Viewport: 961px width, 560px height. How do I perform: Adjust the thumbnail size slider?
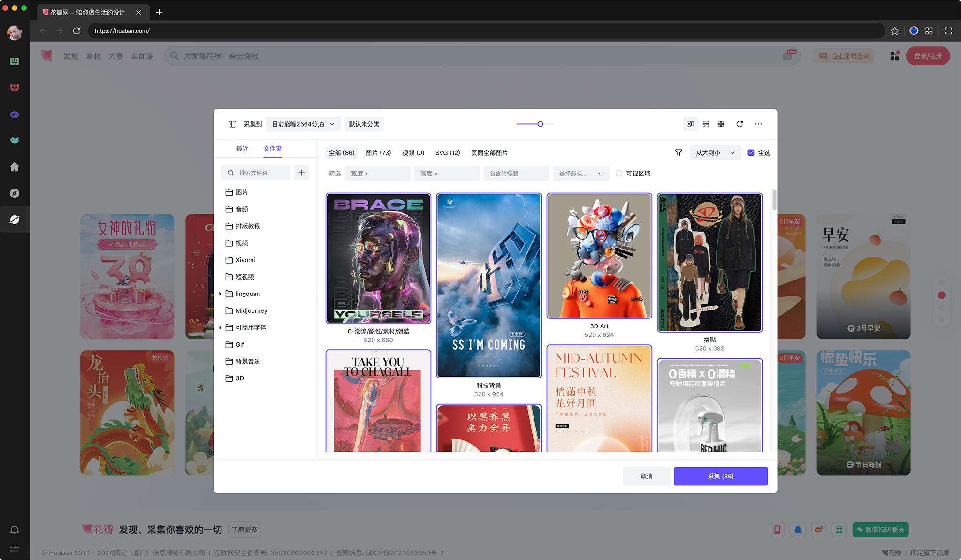tap(540, 124)
